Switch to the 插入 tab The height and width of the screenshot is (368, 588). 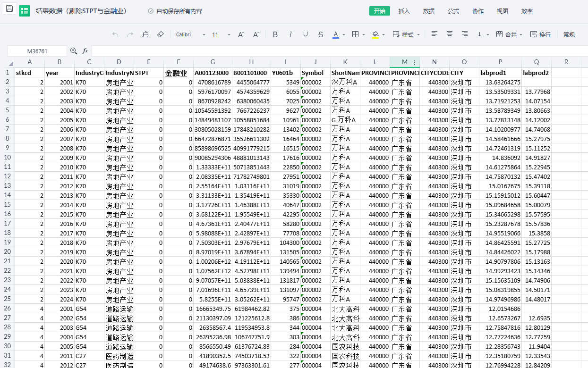click(404, 11)
